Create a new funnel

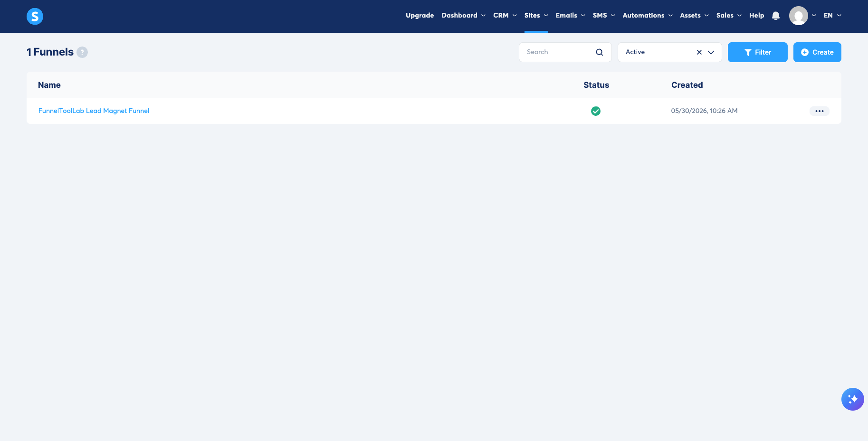[817, 52]
